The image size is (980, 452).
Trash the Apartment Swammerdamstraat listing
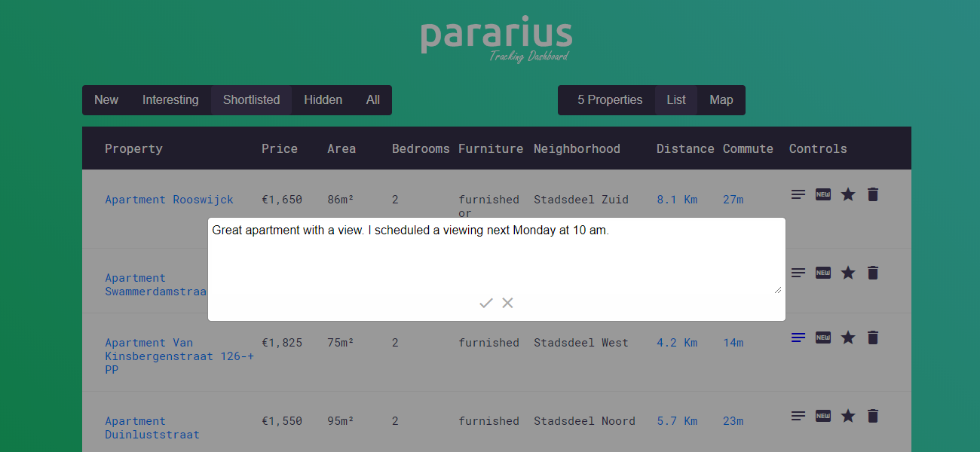click(x=873, y=273)
